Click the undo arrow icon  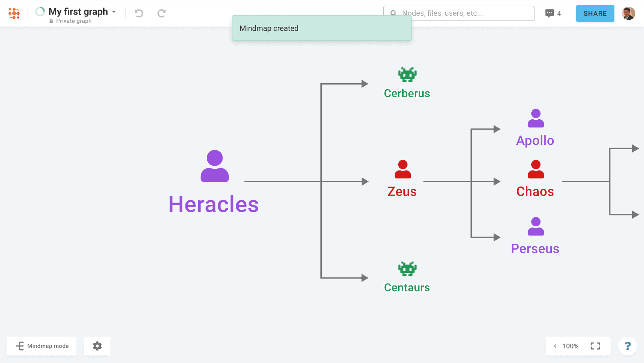coord(139,13)
